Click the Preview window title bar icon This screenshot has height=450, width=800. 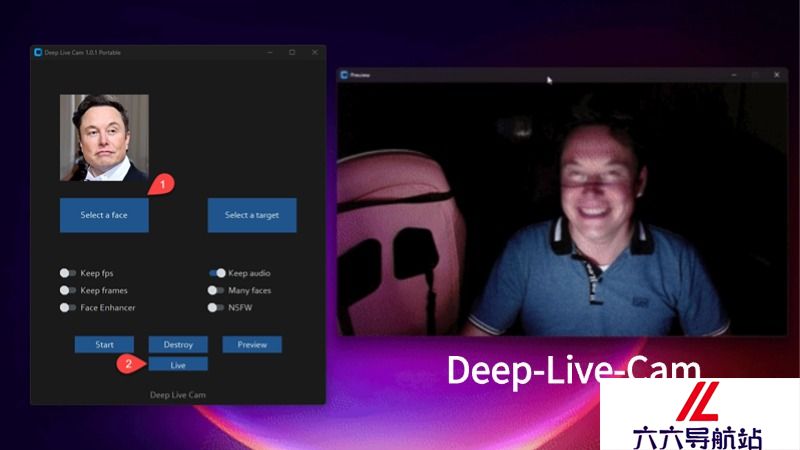tap(344, 75)
